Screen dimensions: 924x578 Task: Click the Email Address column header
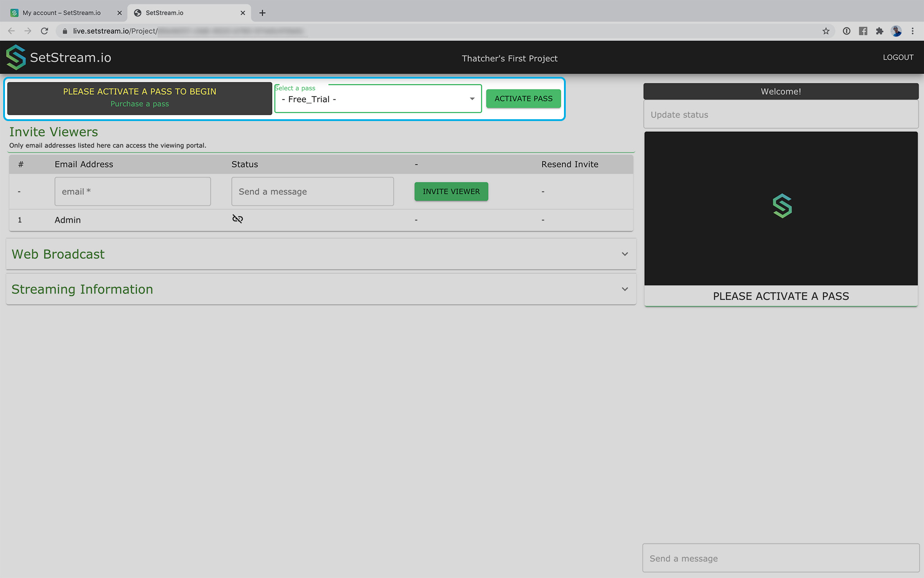pyautogui.click(x=84, y=164)
